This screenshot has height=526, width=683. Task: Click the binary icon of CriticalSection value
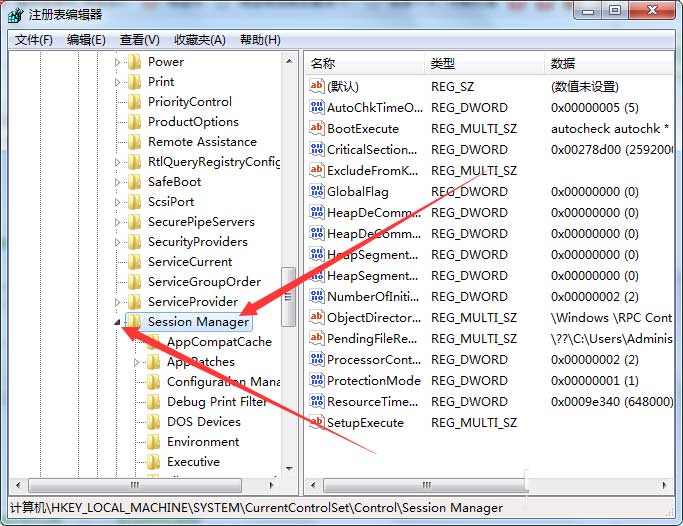(317, 149)
